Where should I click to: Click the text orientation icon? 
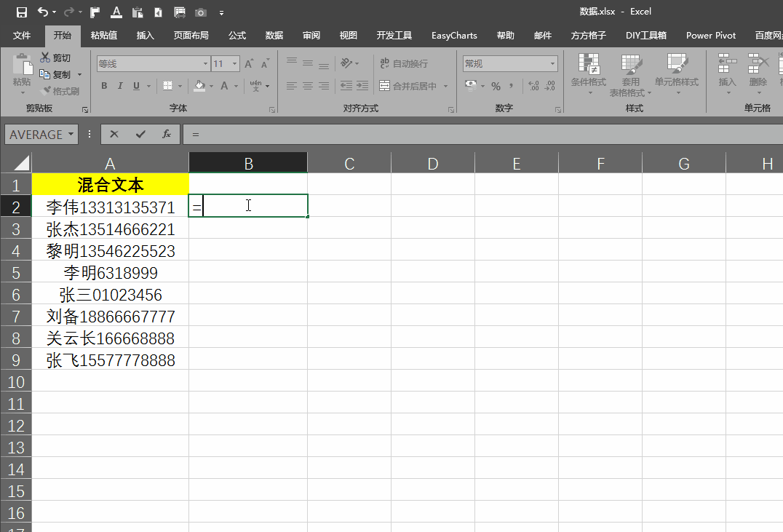tap(346, 63)
